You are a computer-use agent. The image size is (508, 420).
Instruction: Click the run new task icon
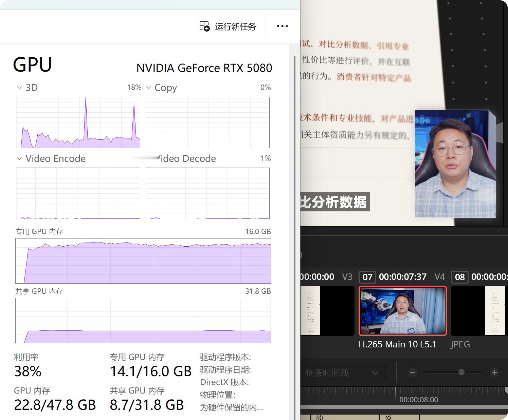point(204,26)
